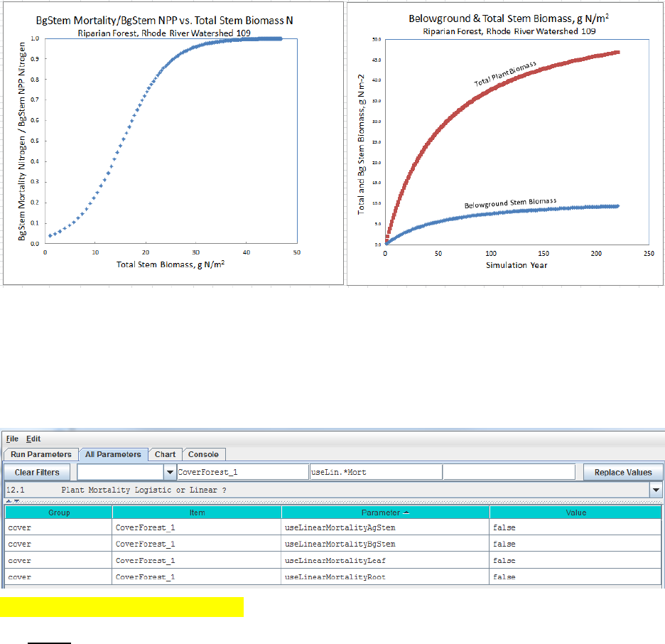Select the All Parameters tab
The image size is (665, 644).
[x=113, y=454]
